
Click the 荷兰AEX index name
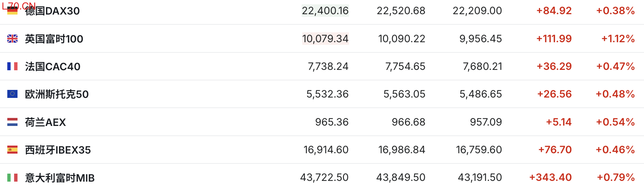tap(45, 122)
